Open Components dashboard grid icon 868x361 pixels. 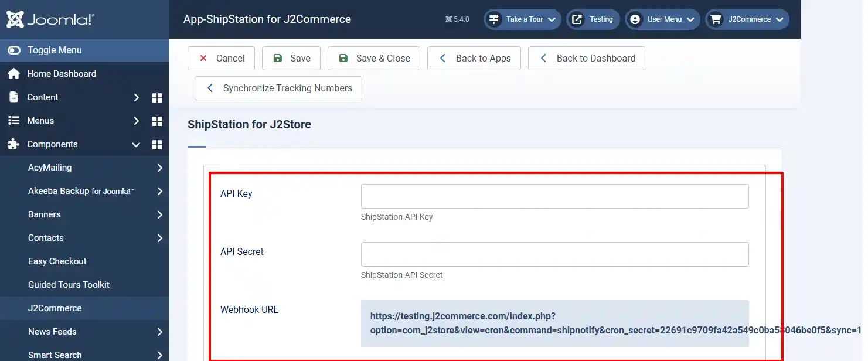point(157,144)
